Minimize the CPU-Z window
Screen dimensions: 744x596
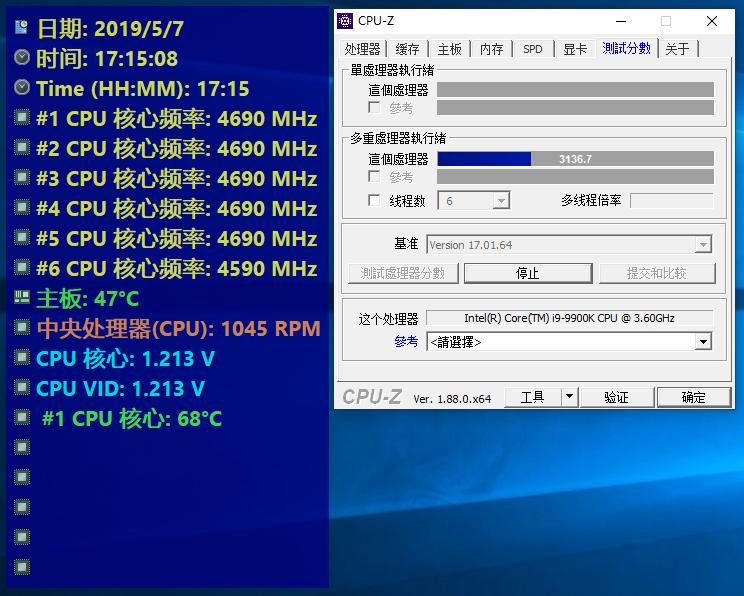621,21
